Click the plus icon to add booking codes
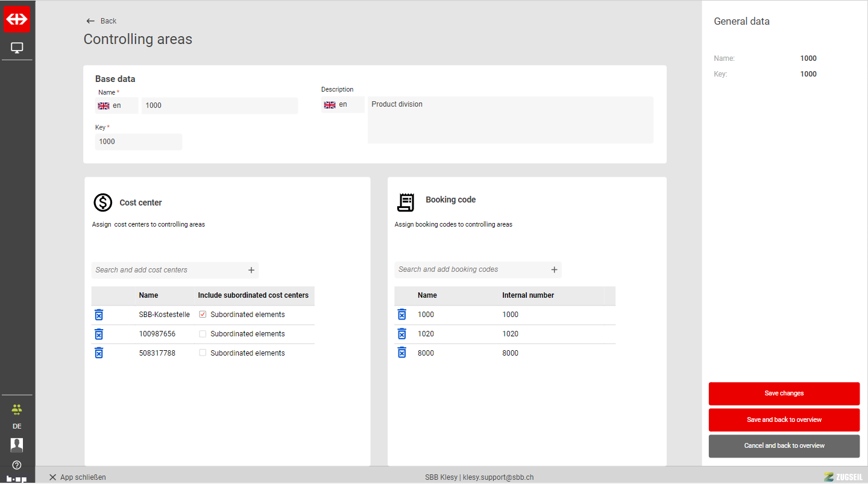 coord(555,269)
